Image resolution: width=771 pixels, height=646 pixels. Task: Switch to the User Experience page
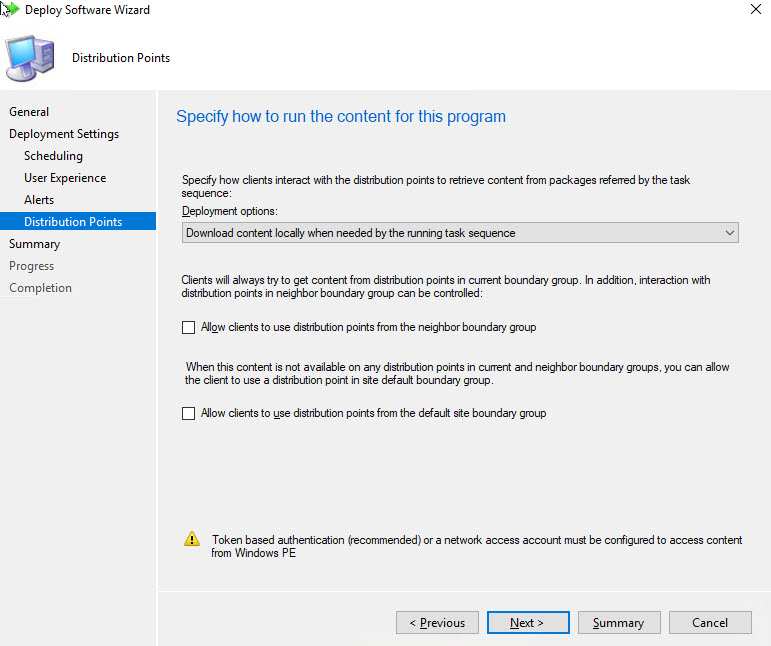[x=65, y=178]
